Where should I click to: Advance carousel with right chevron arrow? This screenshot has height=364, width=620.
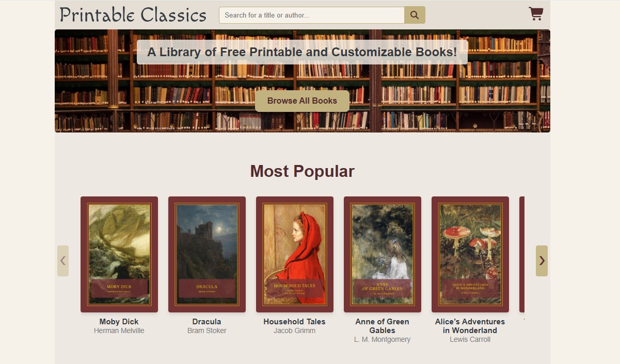(x=542, y=261)
